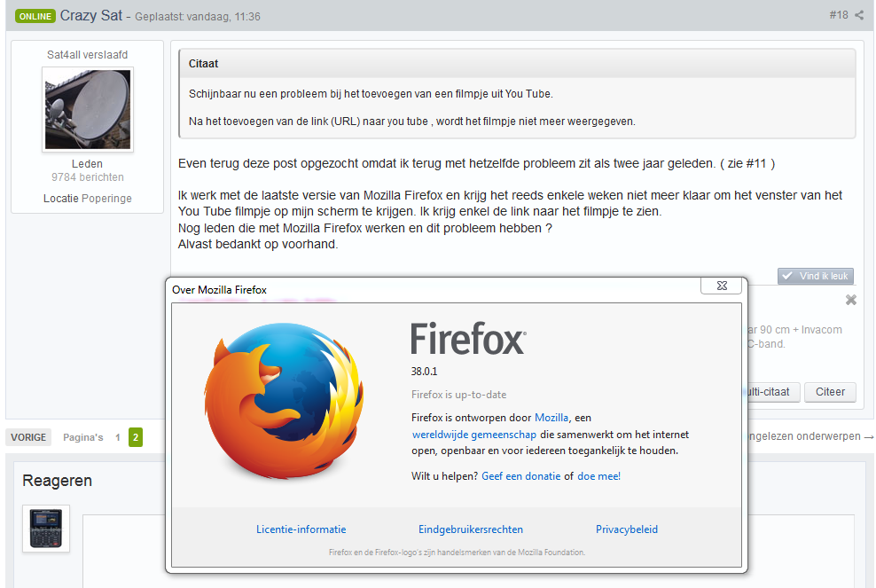The width and height of the screenshot is (876, 588).
Task: Like the post with Vind ik leuk
Action: pyautogui.click(x=816, y=276)
